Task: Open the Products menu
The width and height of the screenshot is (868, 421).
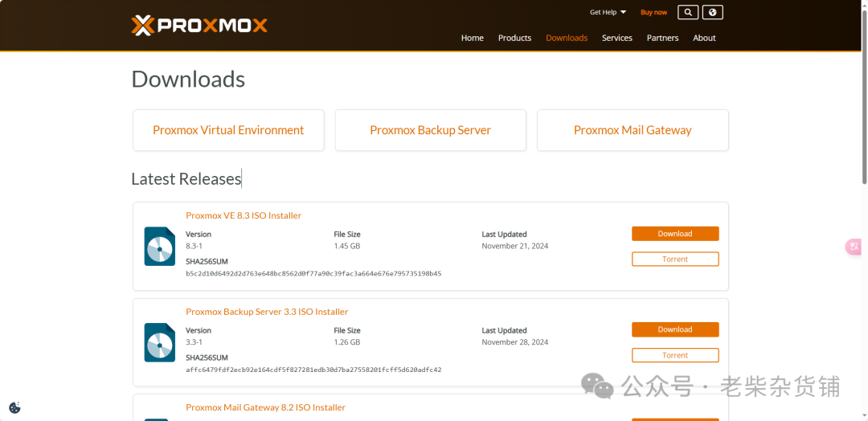Action: point(515,38)
